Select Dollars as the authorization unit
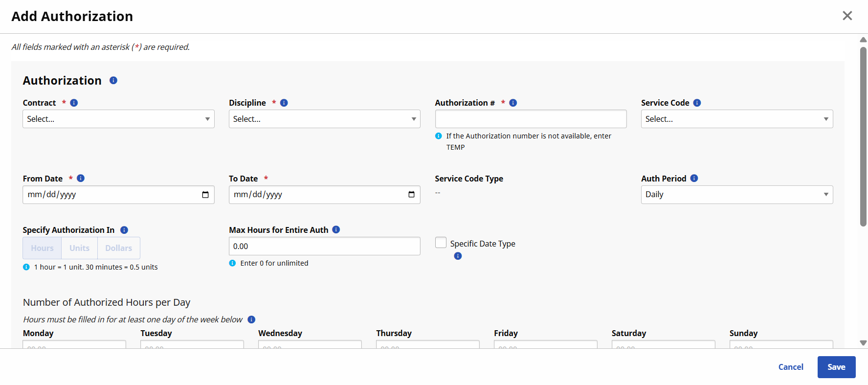Screen dimensions: 868x385 [x=119, y=248]
